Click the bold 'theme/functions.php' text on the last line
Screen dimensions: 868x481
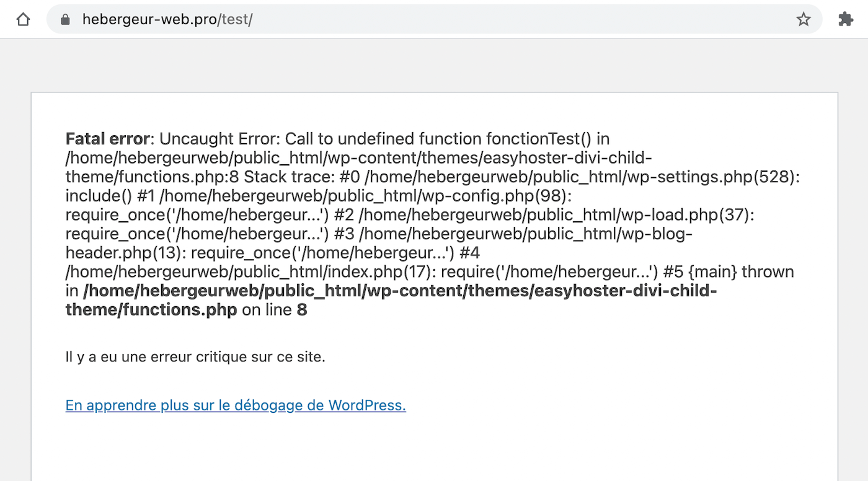click(151, 310)
